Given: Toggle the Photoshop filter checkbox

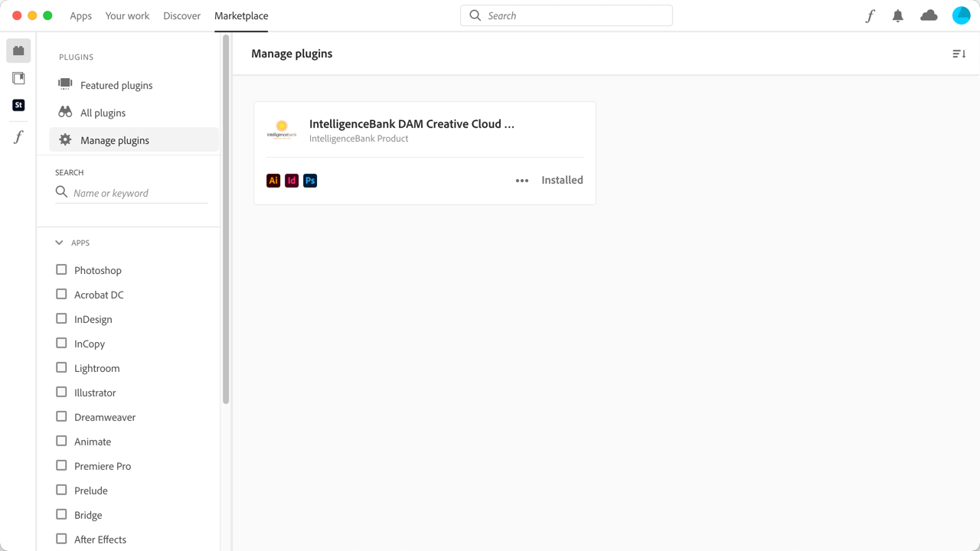Looking at the screenshot, I should pos(61,269).
